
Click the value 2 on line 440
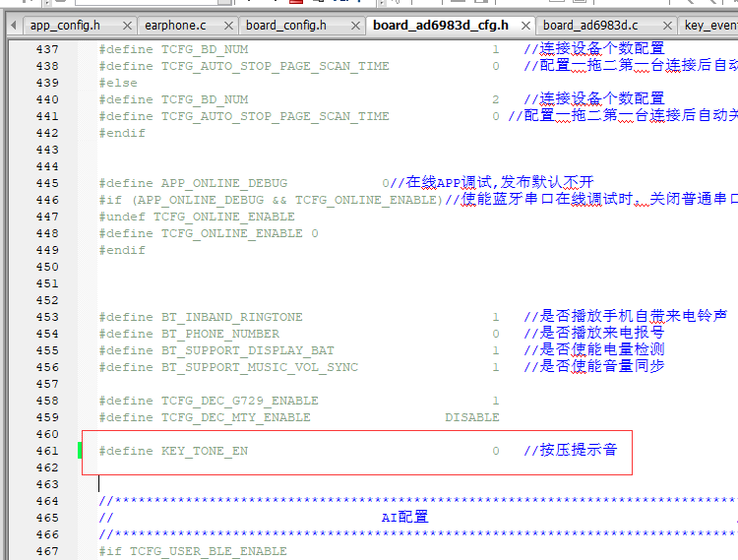click(496, 99)
